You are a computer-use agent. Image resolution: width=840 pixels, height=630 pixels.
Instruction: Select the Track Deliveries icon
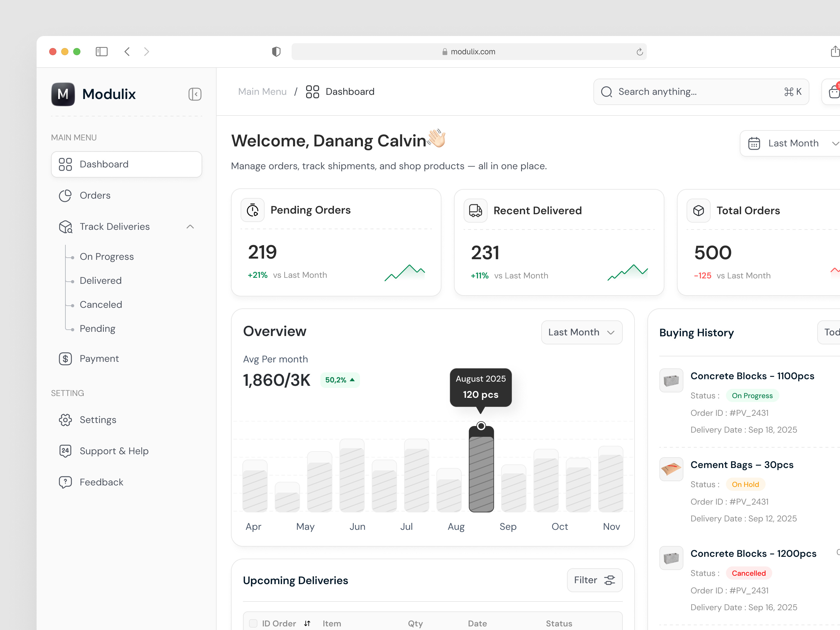point(65,226)
